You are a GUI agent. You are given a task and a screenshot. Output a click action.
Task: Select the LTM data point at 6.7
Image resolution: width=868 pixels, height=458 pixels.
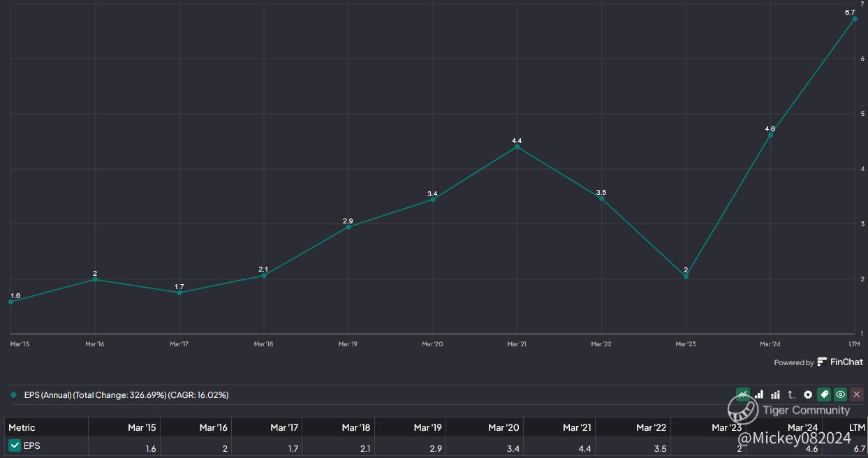[x=854, y=19]
